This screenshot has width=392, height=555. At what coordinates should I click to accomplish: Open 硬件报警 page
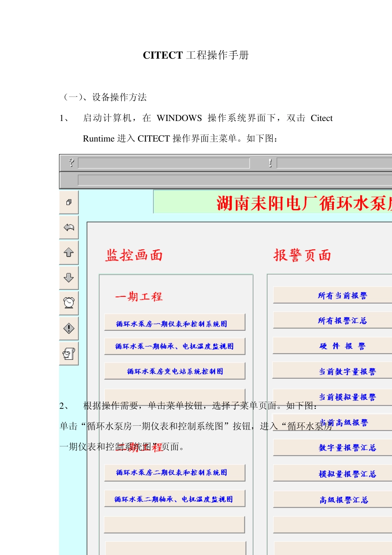click(333, 346)
